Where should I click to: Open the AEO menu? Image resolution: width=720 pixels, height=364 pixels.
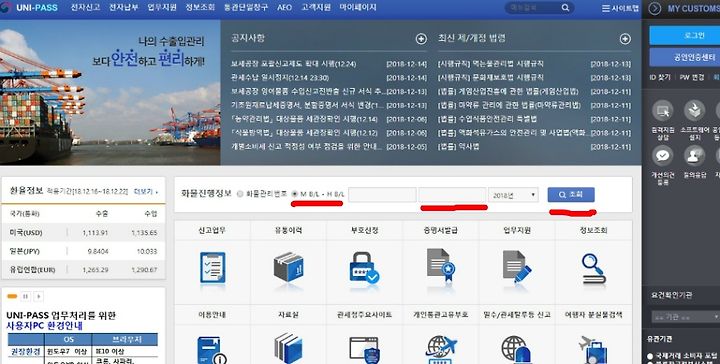pyautogui.click(x=285, y=8)
